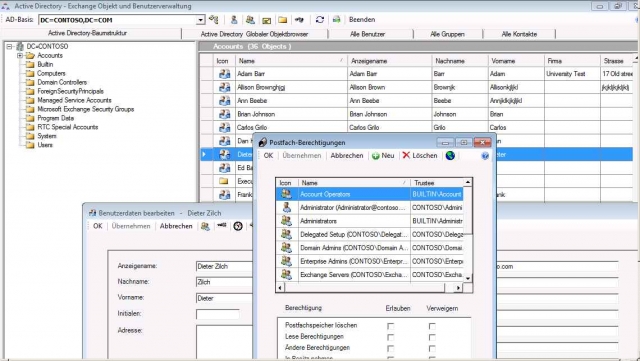640x361 pixels.
Task: Open the Alle Kontakte tab
Action: click(519, 34)
